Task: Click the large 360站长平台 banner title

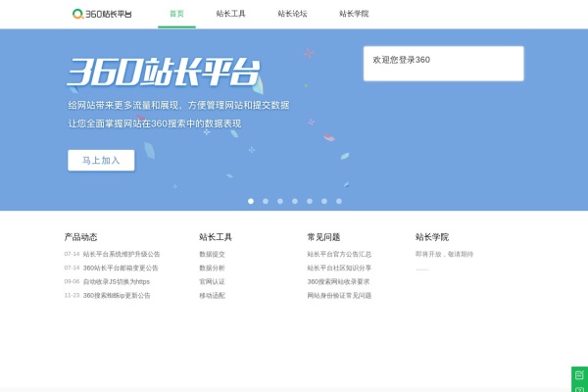Action: tap(164, 72)
